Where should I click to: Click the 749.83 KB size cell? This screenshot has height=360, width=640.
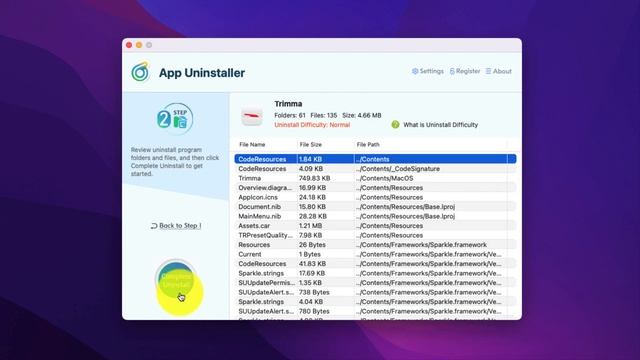pyautogui.click(x=314, y=178)
